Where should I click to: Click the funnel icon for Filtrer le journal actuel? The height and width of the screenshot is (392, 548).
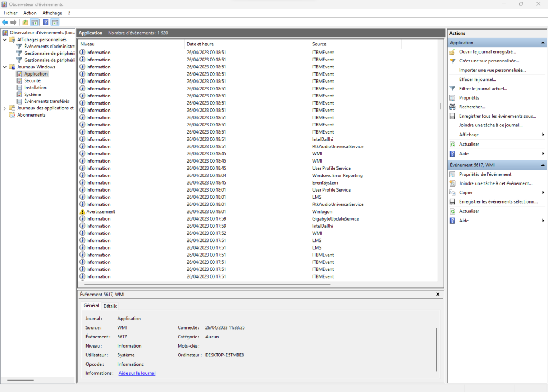tap(452, 88)
